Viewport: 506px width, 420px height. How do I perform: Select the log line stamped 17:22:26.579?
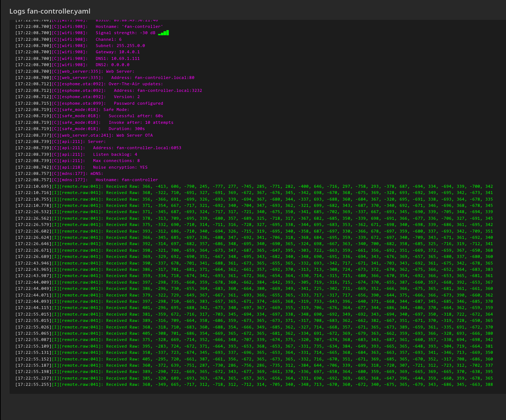tap(254, 225)
